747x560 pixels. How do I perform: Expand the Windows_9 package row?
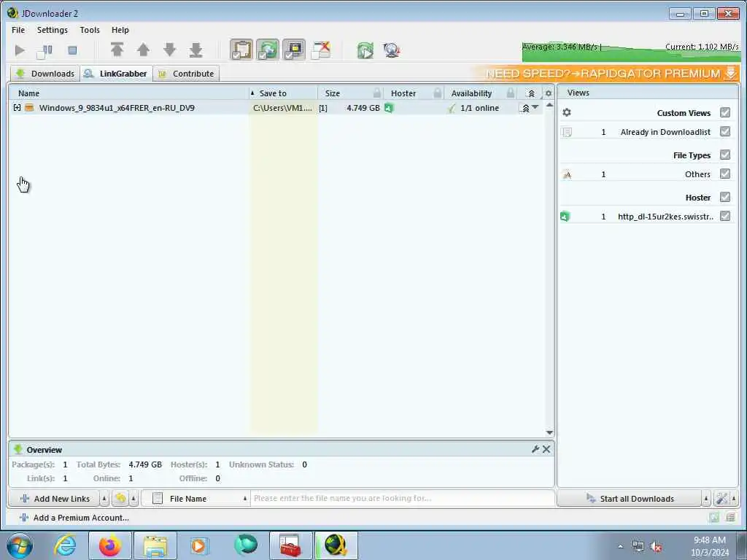pos(18,108)
